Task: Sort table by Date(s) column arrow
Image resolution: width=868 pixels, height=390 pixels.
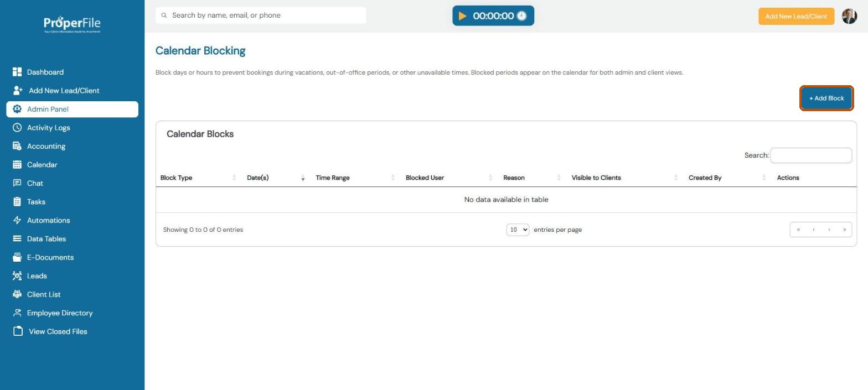Action: [303, 178]
